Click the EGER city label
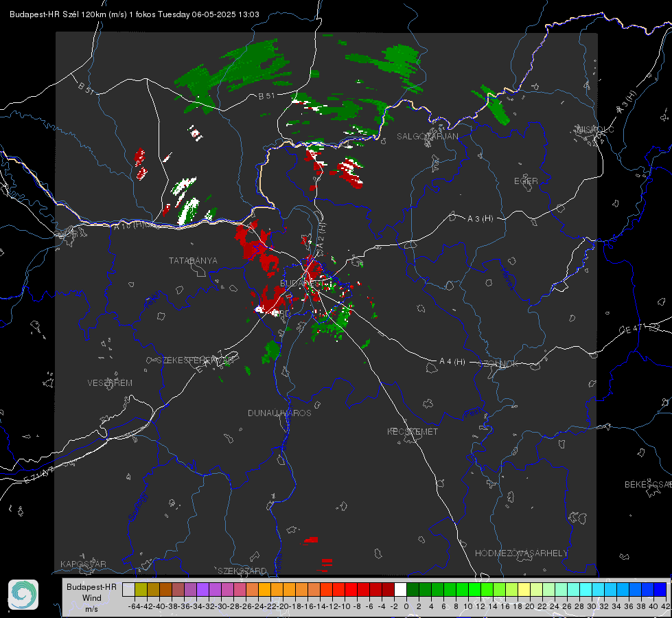672x618 pixels. [526, 181]
